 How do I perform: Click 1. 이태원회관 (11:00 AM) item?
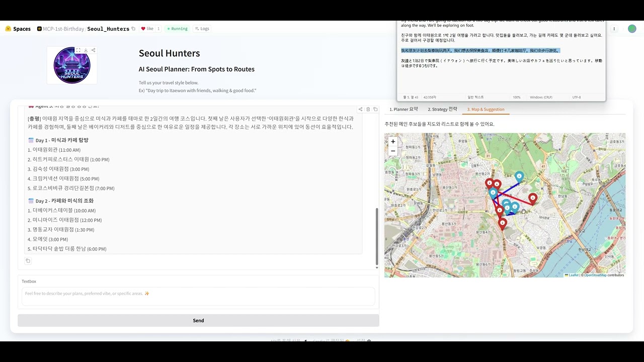click(x=54, y=150)
